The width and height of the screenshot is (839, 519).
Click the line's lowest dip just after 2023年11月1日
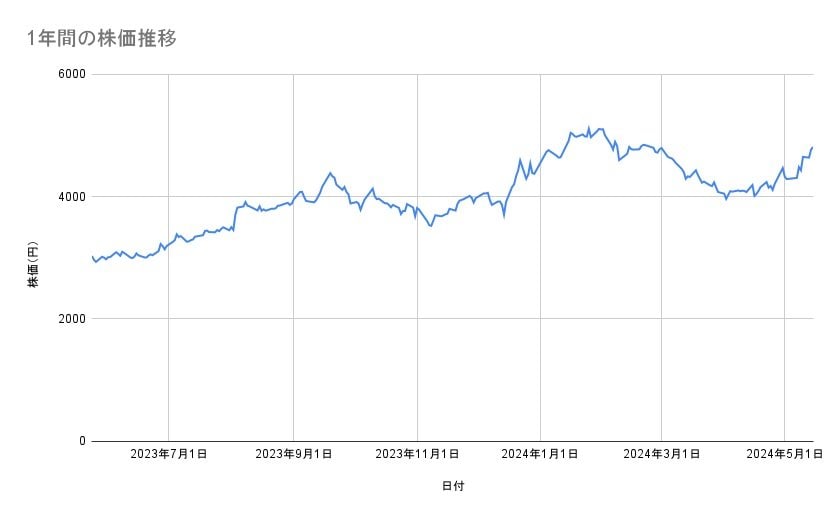click(x=431, y=226)
